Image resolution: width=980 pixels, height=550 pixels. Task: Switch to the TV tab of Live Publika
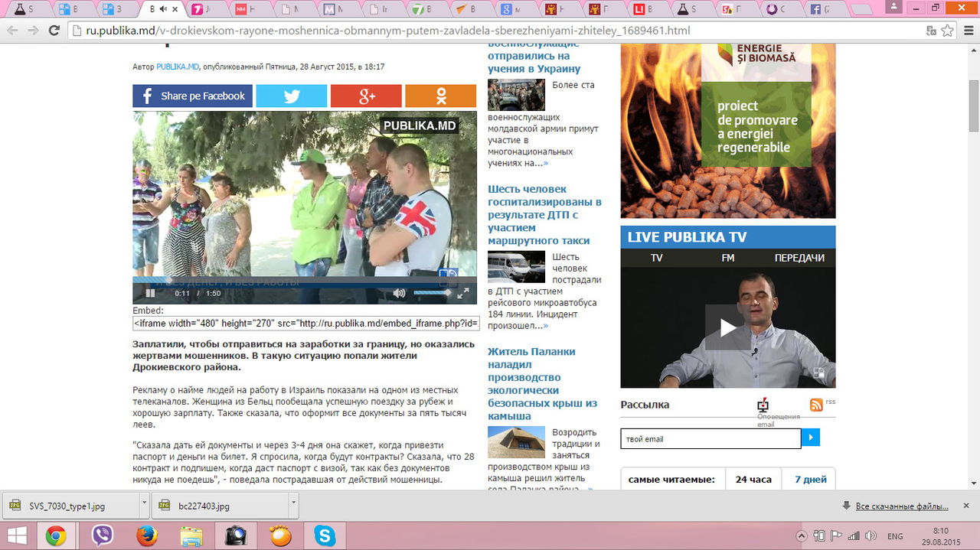click(656, 258)
